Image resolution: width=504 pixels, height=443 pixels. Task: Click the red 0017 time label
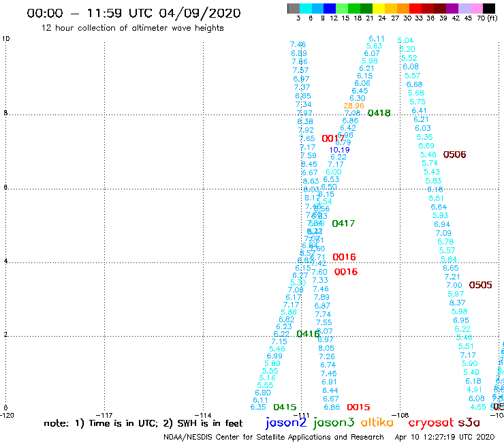[333, 138]
